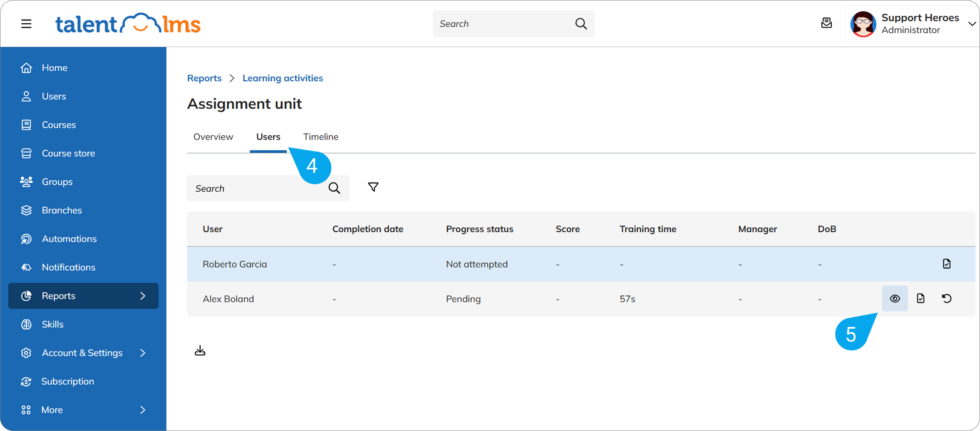The height and width of the screenshot is (431, 980).
Task: Click the users table search field
Action: (268, 188)
